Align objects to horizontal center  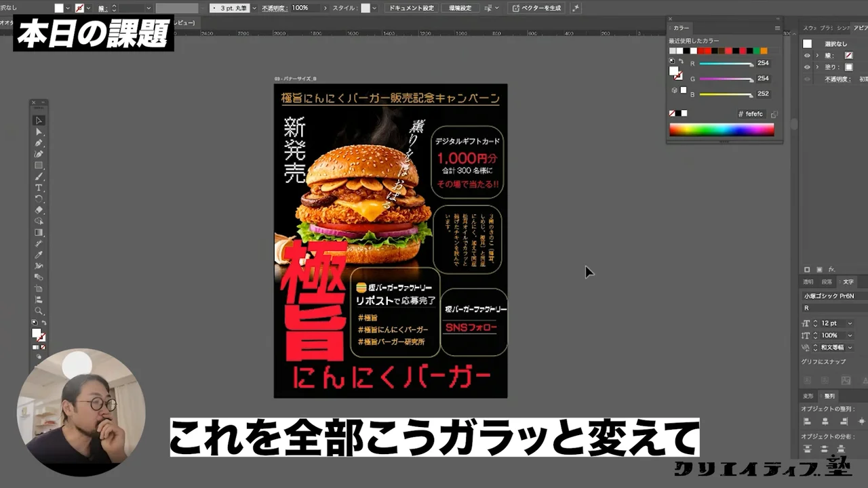click(825, 422)
